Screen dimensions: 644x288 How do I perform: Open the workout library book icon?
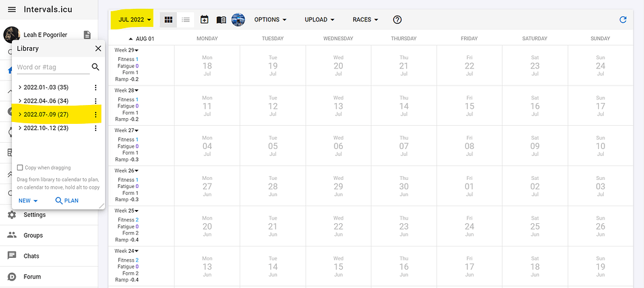(221, 19)
